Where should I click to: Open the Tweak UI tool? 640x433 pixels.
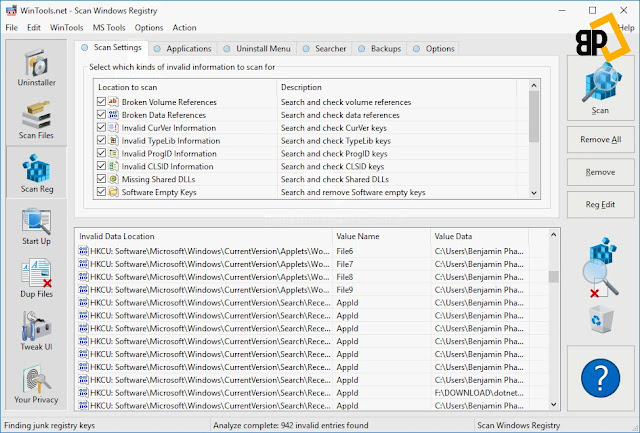tap(36, 331)
